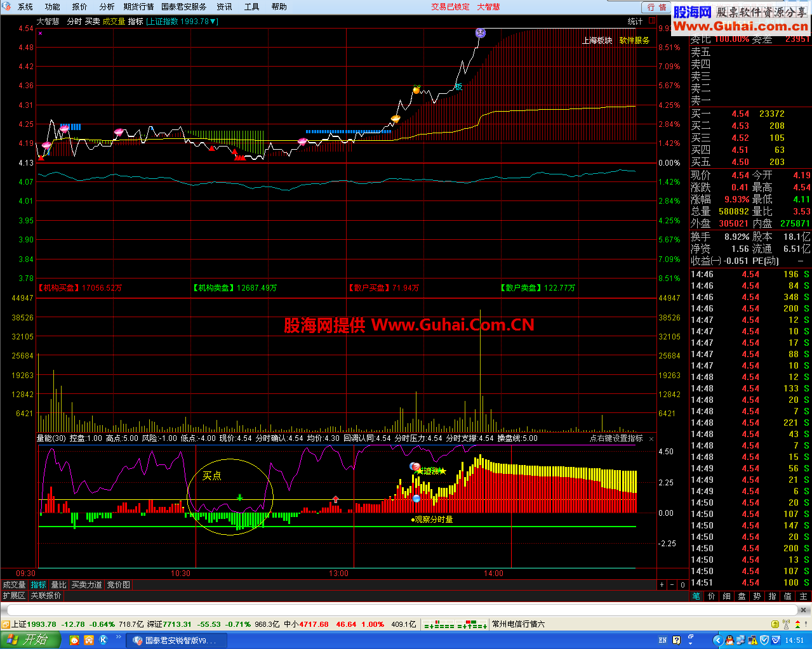Click the 统计 button

pyautogui.click(x=636, y=22)
